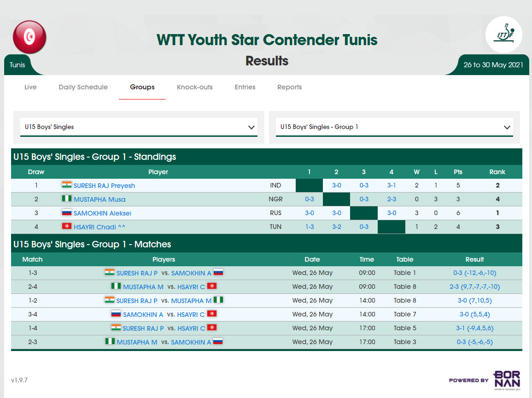Switch to the Reports tab

(289, 87)
